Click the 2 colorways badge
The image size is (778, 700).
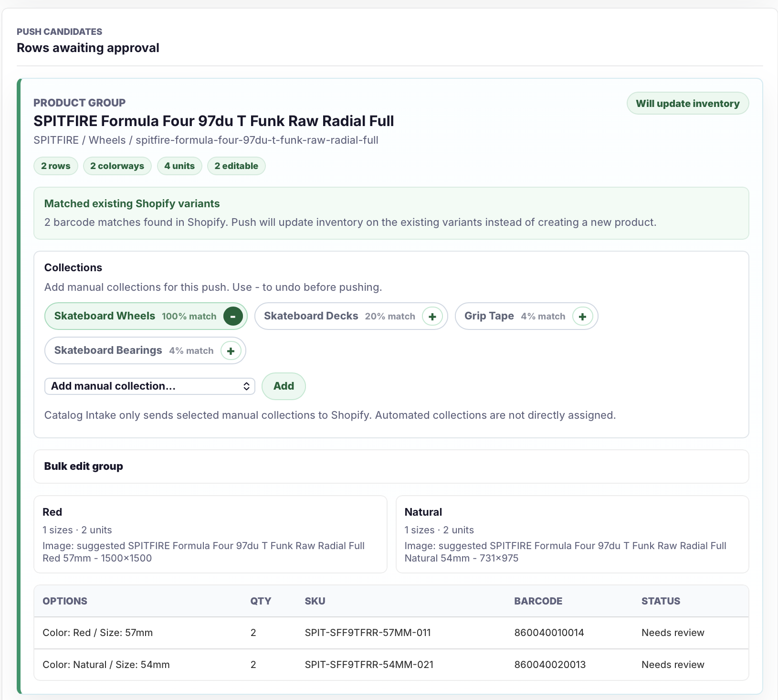(117, 166)
